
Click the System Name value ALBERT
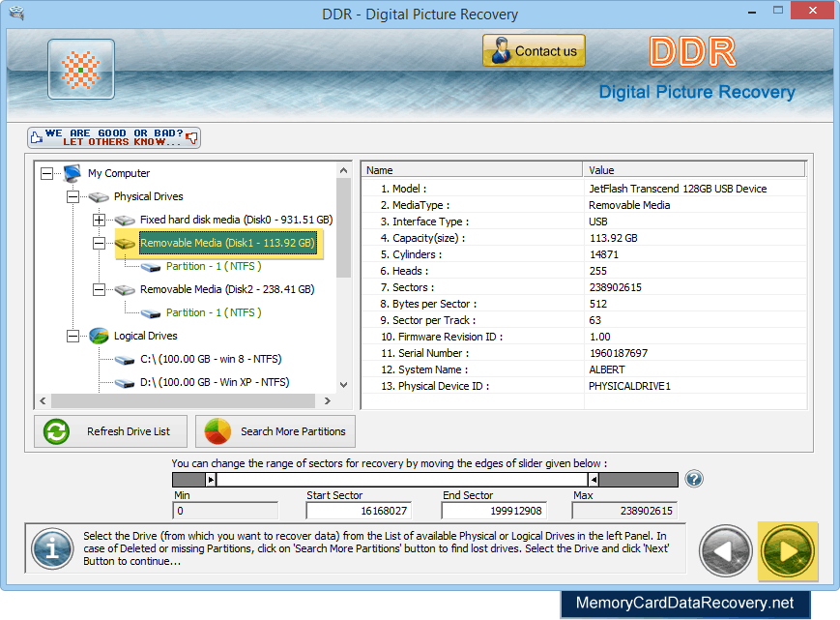tap(606, 369)
